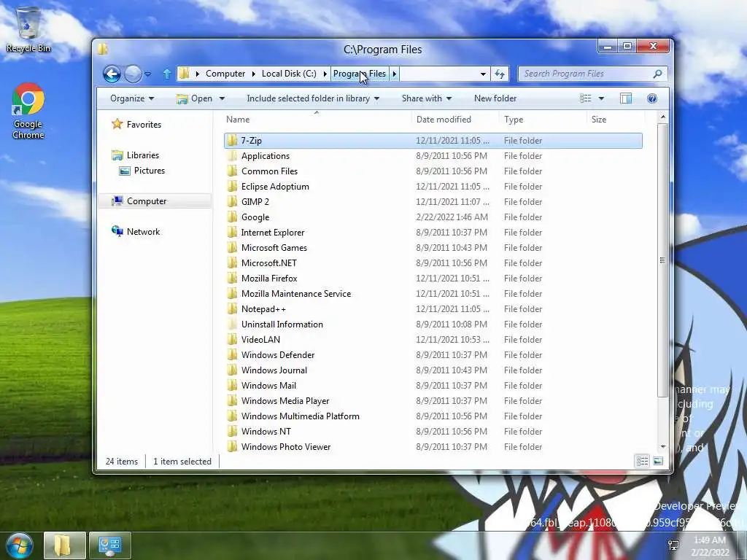
Task: Sort by the Type column header
Action: [x=514, y=120]
